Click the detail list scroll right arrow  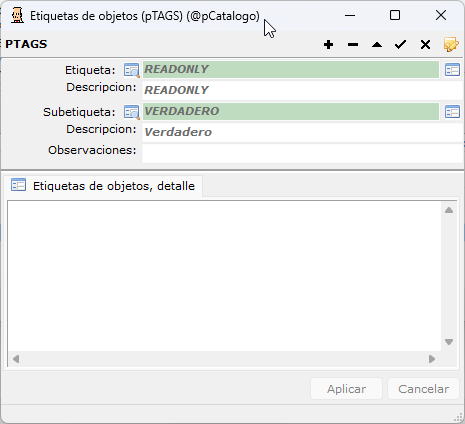coord(432,359)
